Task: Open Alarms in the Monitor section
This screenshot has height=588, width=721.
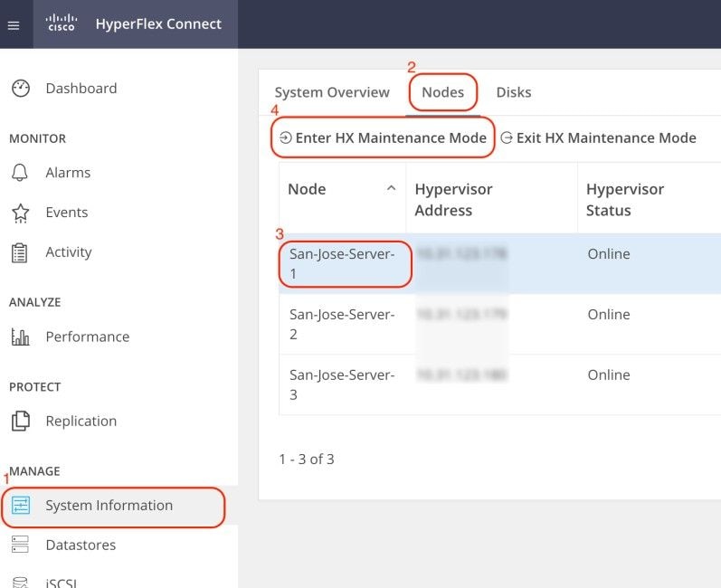Action: tap(68, 173)
